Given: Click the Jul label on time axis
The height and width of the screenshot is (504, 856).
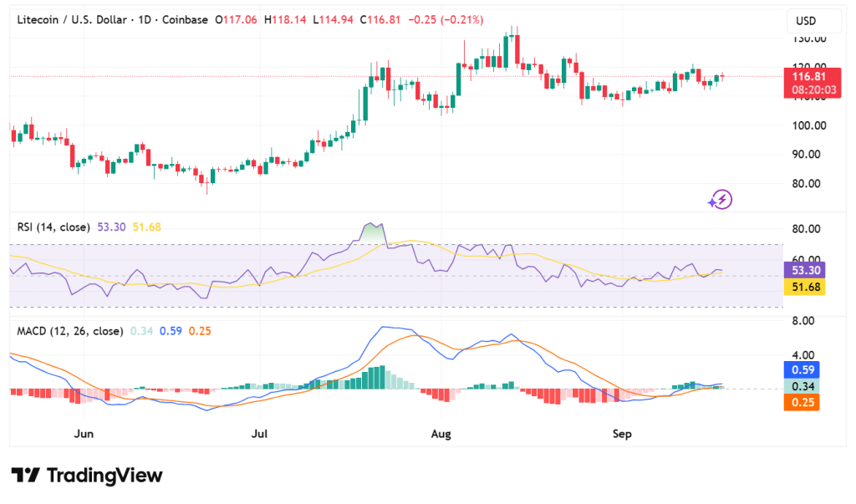Looking at the screenshot, I should (260, 434).
